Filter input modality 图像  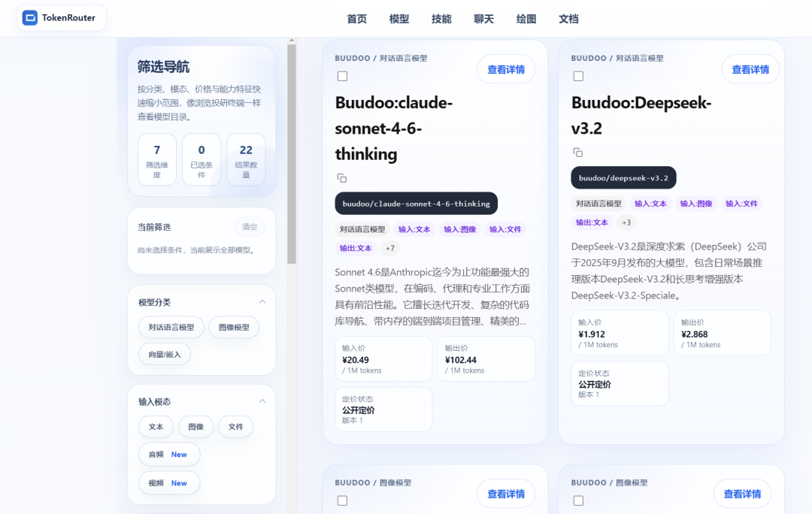tap(195, 427)
